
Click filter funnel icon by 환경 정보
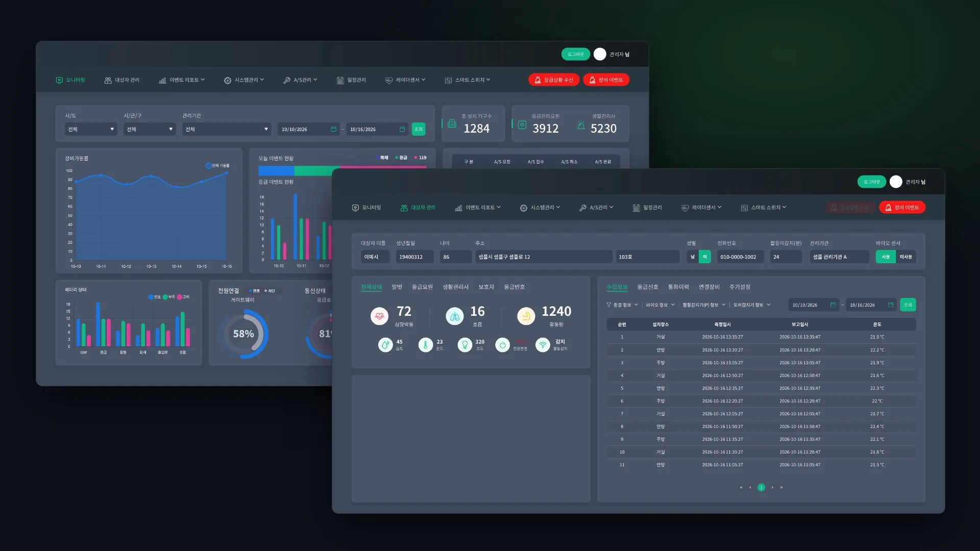coord(608,305)
